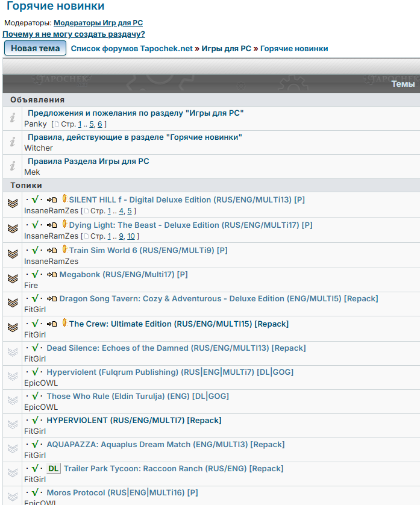
Task: Click faded folder icon beside Trailer Park Tycoon
Action: [13, 473]
